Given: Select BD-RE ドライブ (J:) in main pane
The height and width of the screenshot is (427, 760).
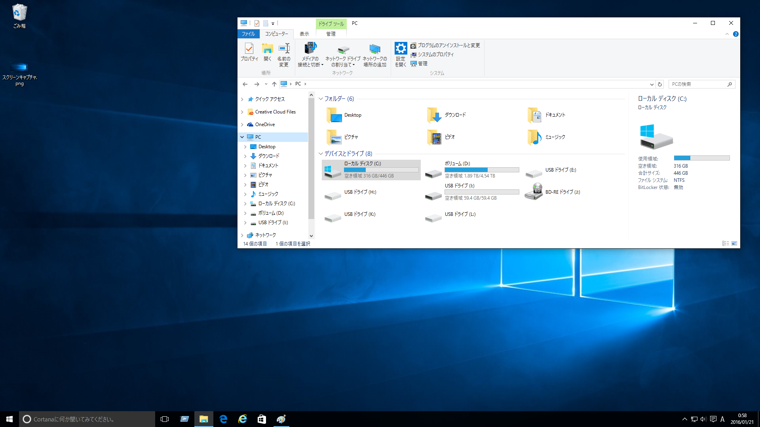Looking at the screenshot, I should point(553,192).
